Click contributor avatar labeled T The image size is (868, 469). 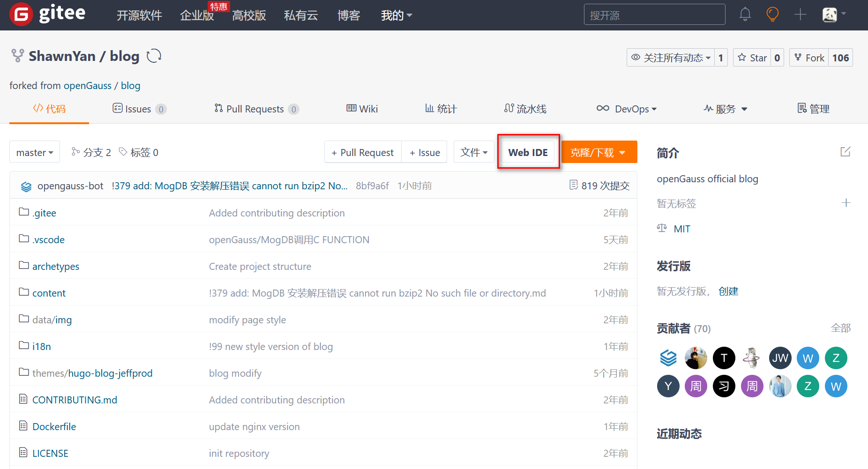click(x=724, y=358)
